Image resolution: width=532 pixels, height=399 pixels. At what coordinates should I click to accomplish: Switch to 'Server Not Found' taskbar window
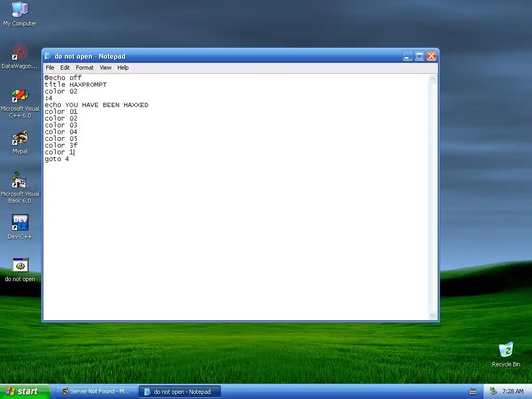coord(96,392)
